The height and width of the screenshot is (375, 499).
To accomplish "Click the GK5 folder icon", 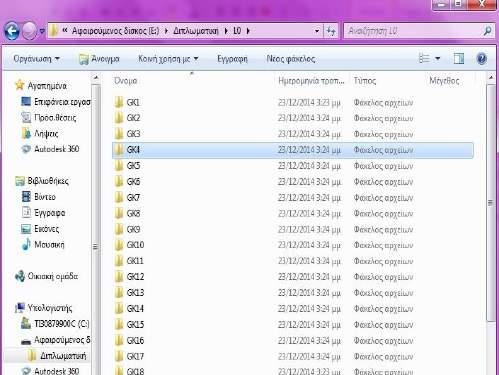I will (x=119, y=166).
